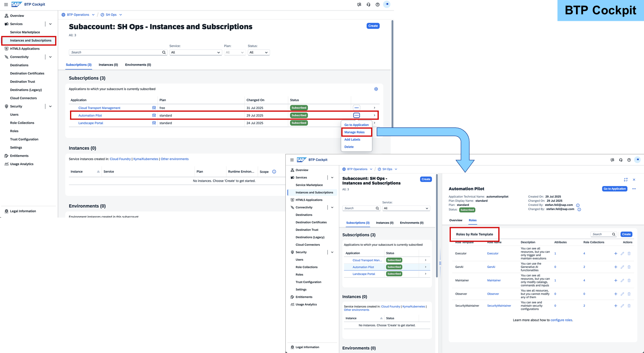The image size is (644, 353).
Task: Click the magnifier in the Roles search field
Action: [614, 234]
